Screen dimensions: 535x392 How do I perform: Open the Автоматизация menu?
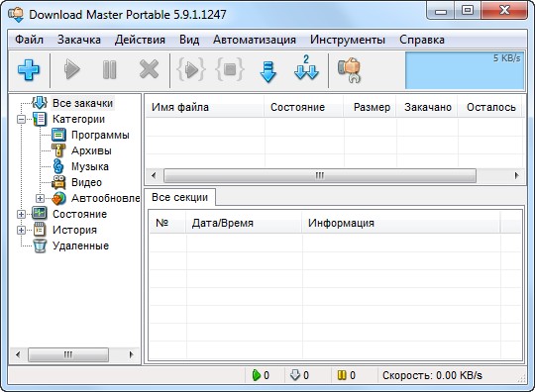(255, 40)
